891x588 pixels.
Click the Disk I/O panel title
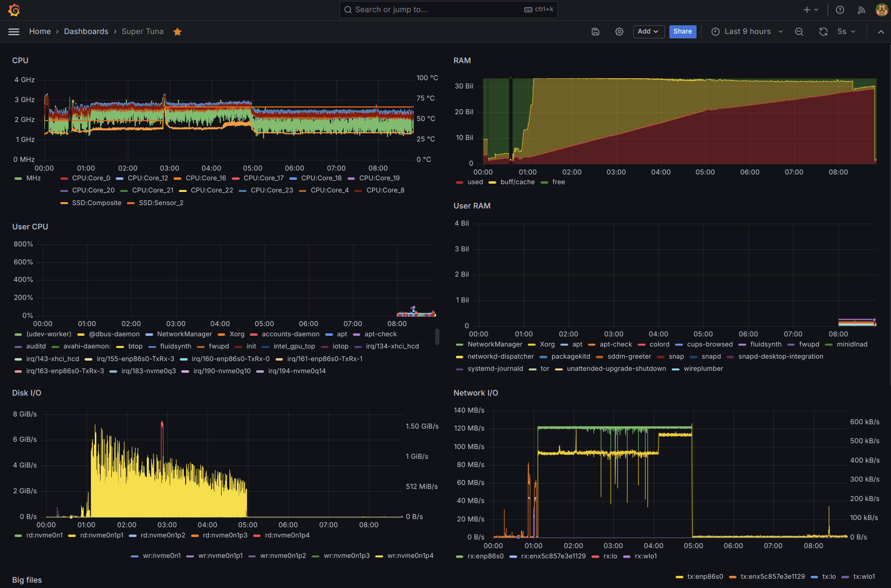coord(27,393)
